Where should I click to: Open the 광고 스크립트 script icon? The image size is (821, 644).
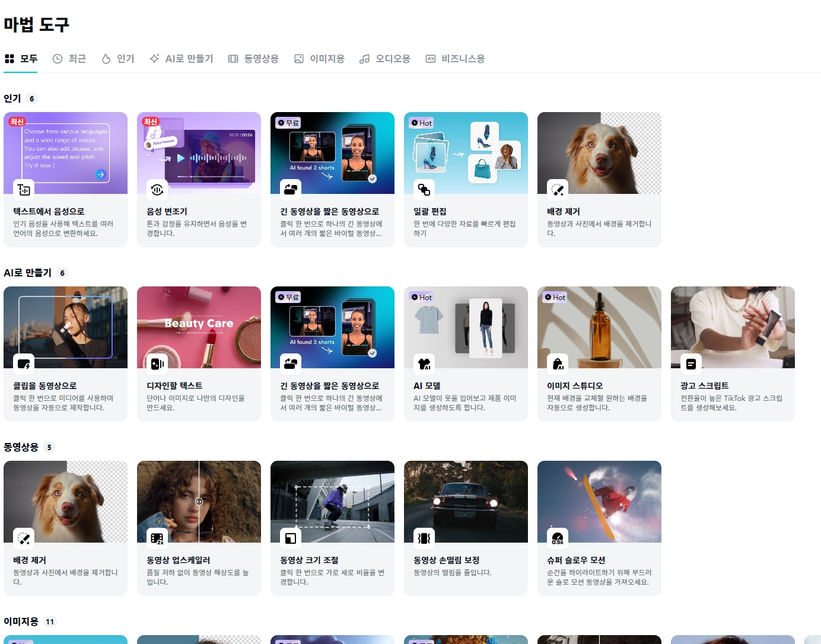point(691,364)
